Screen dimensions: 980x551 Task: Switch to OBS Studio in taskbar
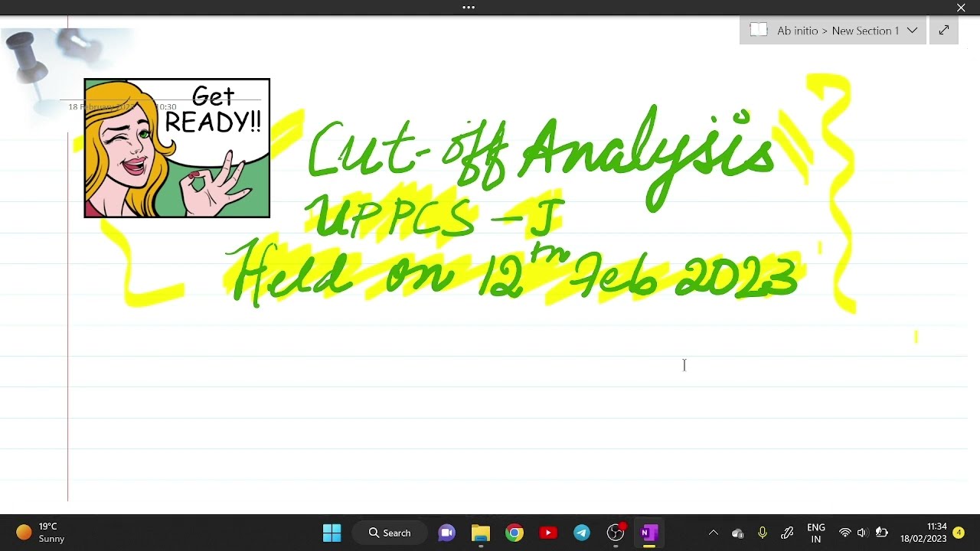tap(616, 533)
